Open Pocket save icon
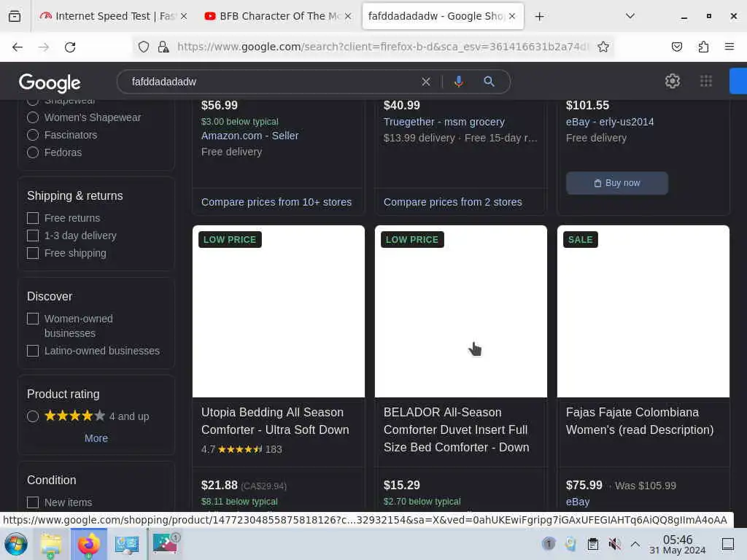This screenshot has height=560, width=747. pos(676,47)
